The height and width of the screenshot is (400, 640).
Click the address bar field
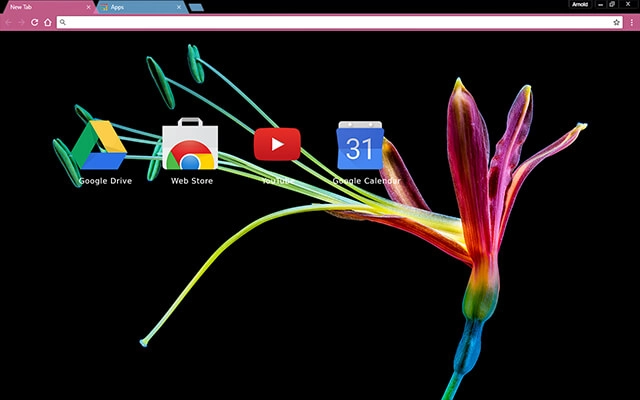pyautogui.click(x=340, y=22)
